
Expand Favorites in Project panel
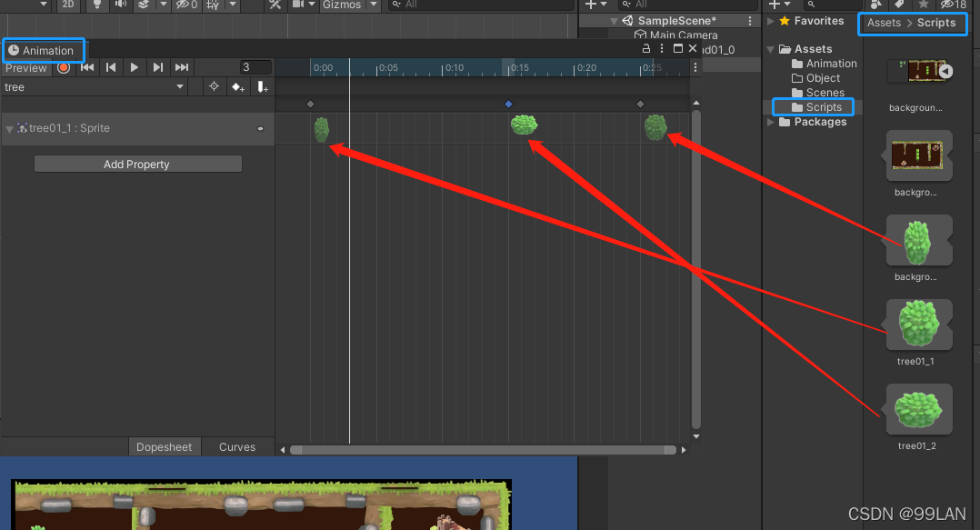click(x=771, y=21)
